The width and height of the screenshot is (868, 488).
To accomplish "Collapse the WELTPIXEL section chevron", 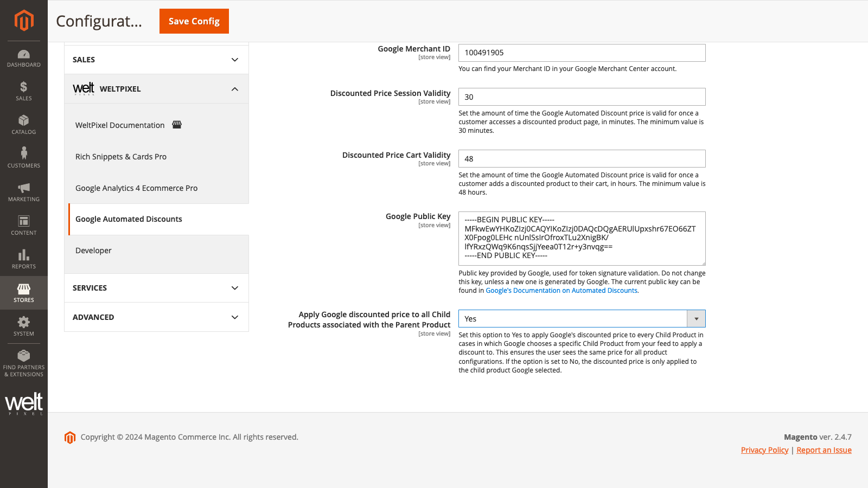I will tap(235, 89).
